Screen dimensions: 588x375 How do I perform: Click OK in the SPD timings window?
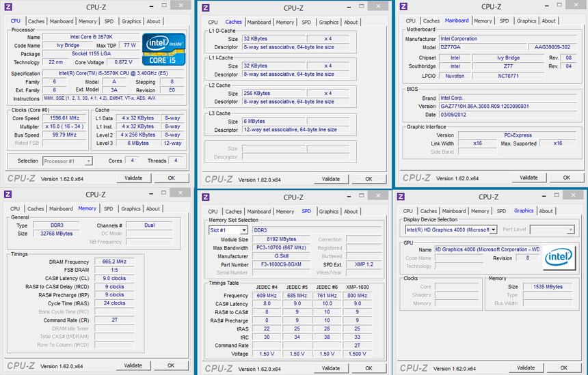click(369, 368)
